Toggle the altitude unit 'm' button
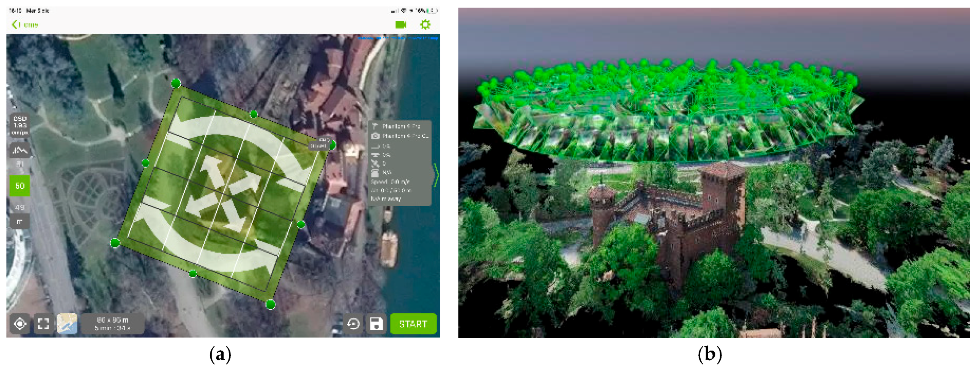The width and height of the screenshot is (980, 370). pyautogui.click(x=20, y=221)
